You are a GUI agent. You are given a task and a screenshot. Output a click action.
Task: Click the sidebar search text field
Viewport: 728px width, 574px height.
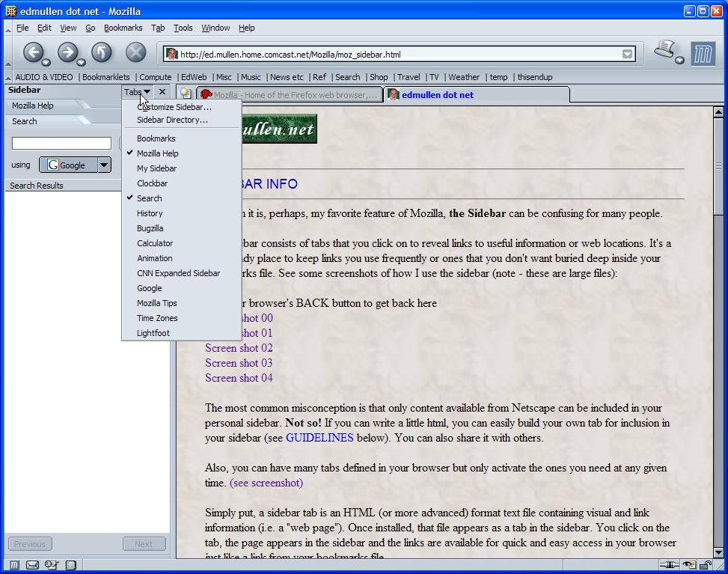(x=61, y=144)
